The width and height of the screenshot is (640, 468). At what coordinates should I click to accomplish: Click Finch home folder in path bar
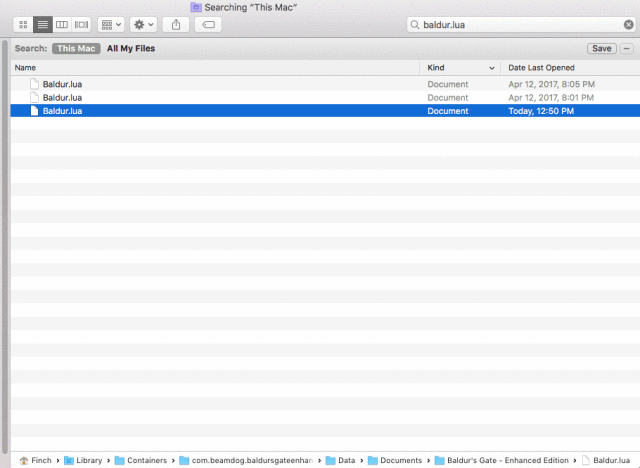36,460
